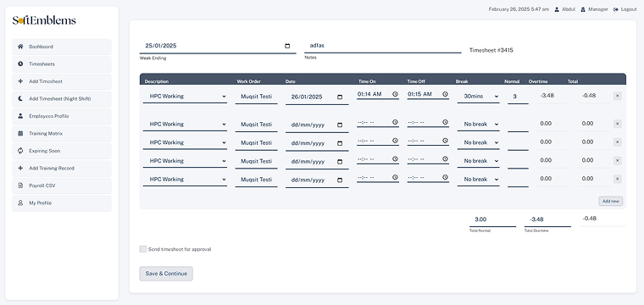Open calendar picker in fifth row date
The height and width of the screenshot is (305, 644).
340,180
